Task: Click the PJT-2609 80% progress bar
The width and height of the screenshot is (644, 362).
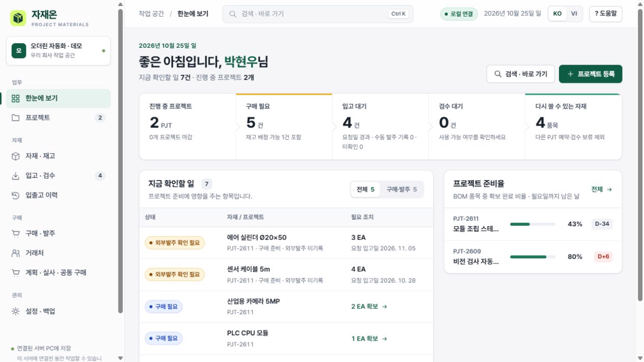Action: pos(533,257)
